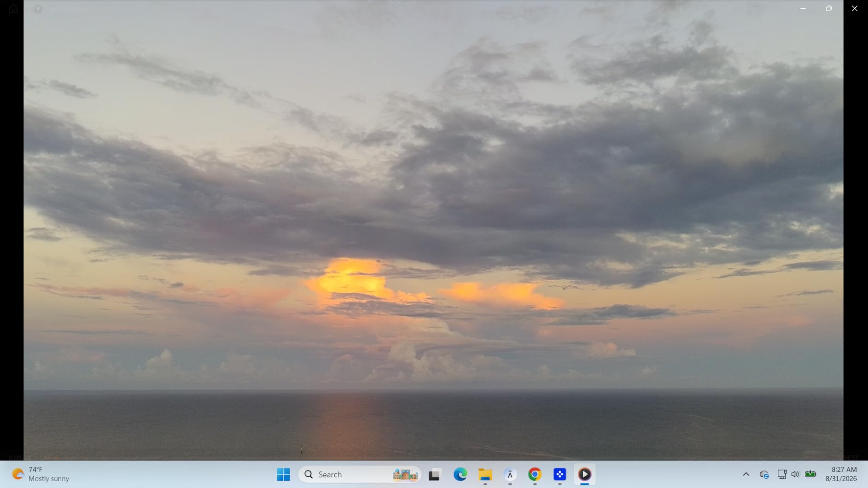Open the Windows Start menu
The image size is (868, 488).
click(x=283, y=474)
